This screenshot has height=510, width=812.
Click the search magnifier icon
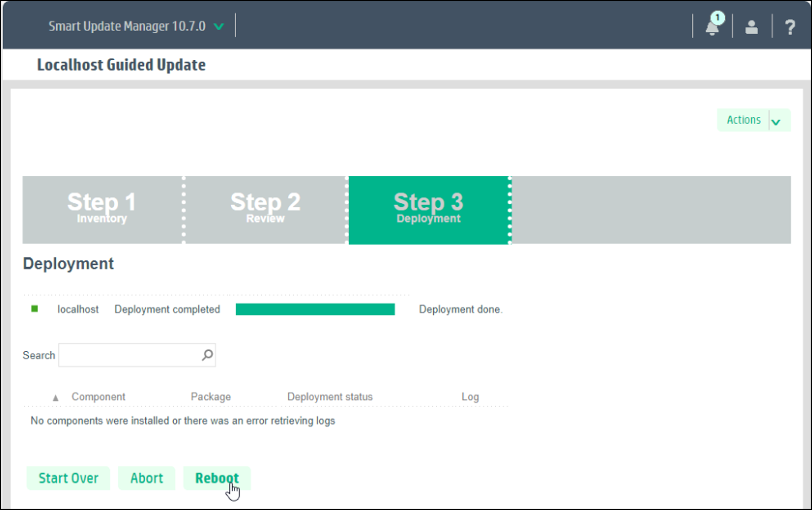[x=207, y=355]
